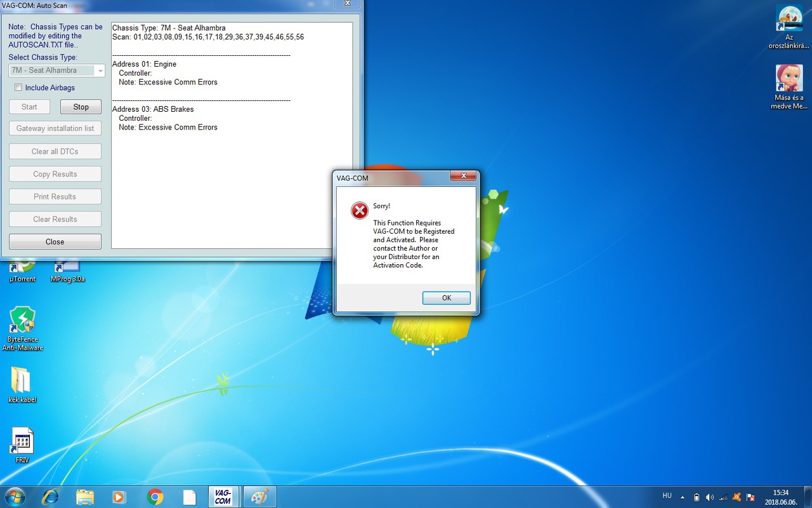Viewport: 812px width, 508px height.
Task: Open the volume control in the tray
Action: [x=709, y=497]
